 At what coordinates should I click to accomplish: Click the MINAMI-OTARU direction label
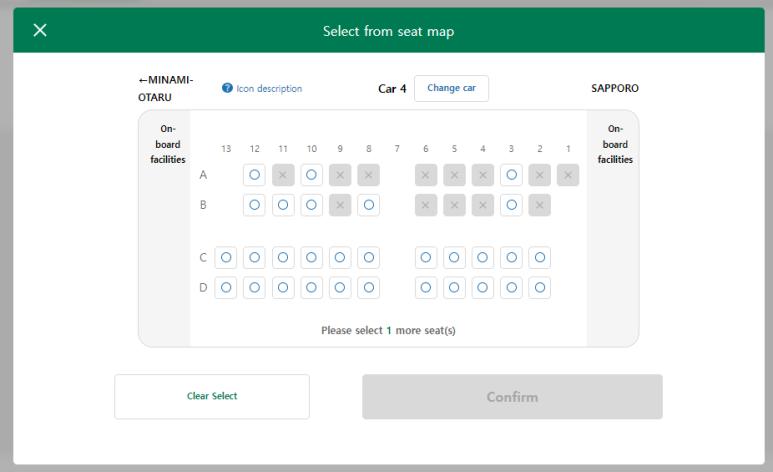(x=166, y=88)
